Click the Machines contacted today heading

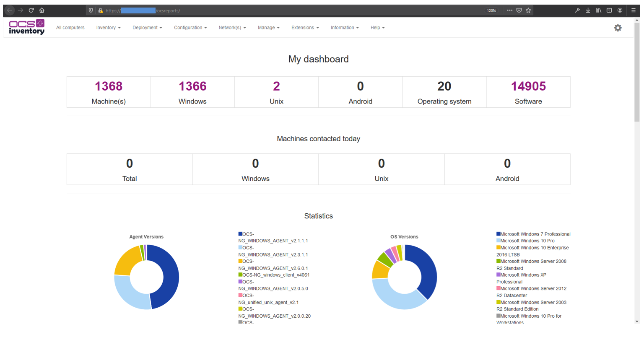tap(318, 139)
